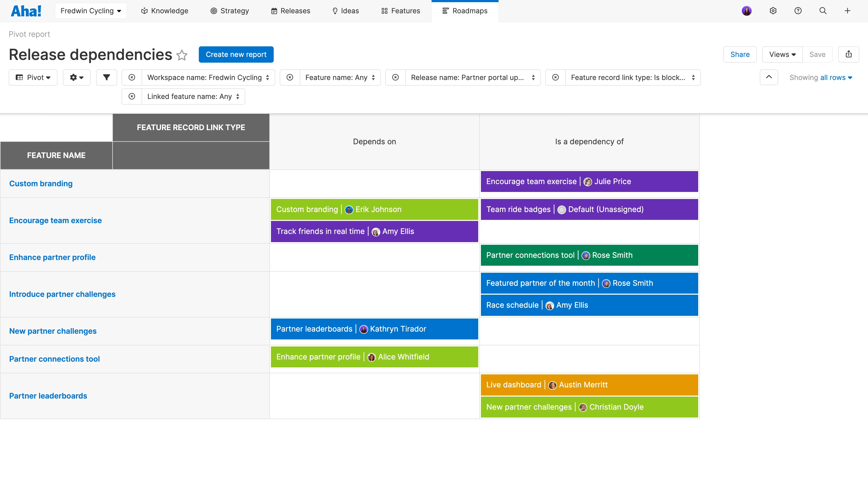Click Create new report button
868x488 pixels.
(x=236, y=54)
